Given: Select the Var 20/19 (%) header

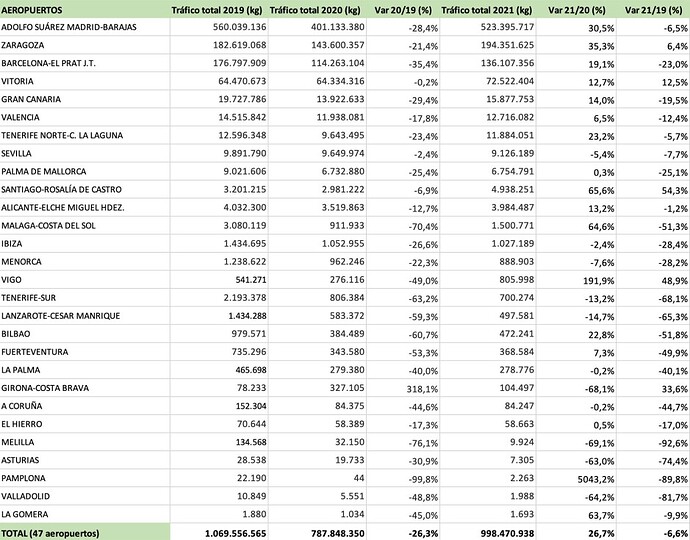Looking at the screenshot, I should 403,10.
